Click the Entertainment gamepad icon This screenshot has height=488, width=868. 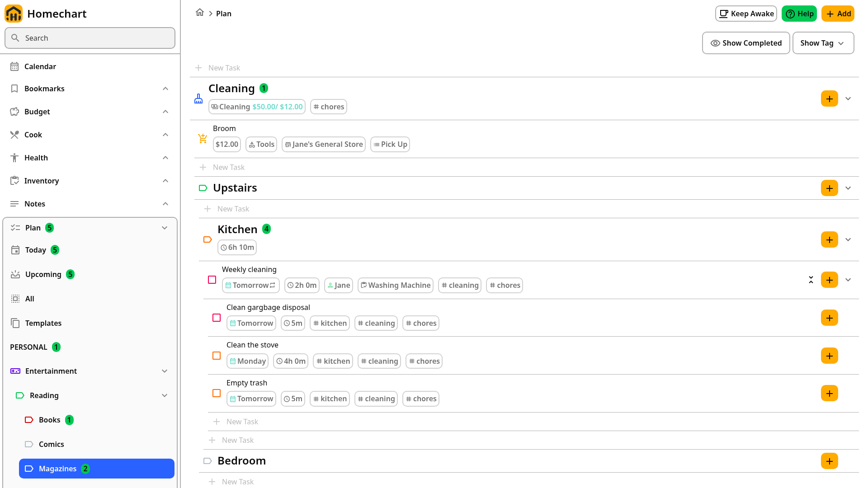[15, 371]
